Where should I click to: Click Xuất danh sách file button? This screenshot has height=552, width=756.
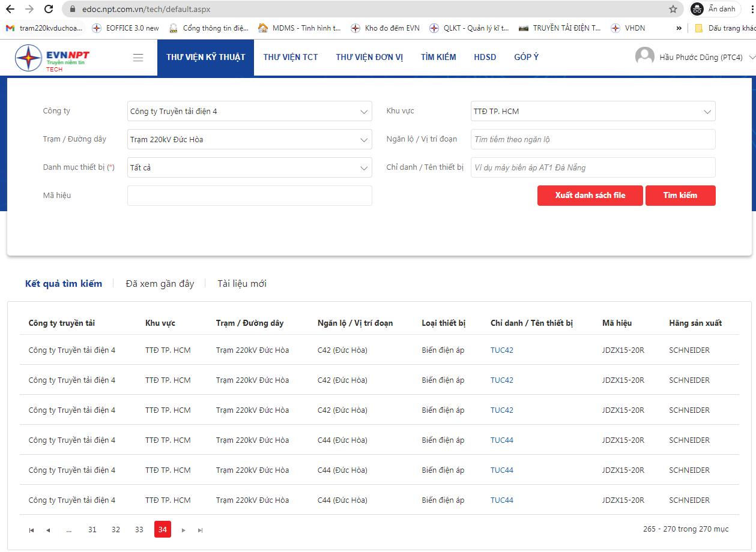pos(590,196)
